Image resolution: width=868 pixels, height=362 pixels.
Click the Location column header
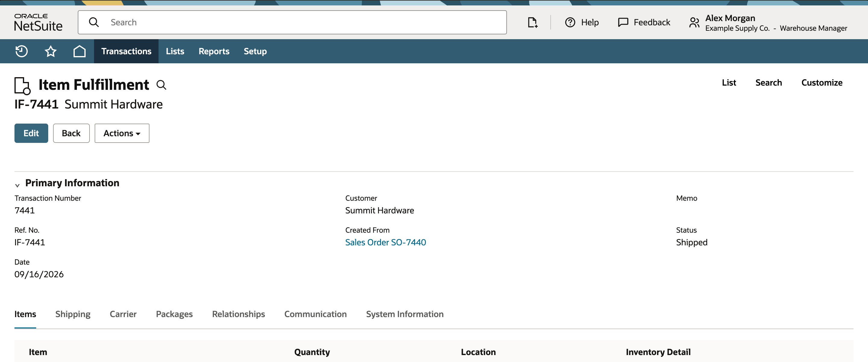478,352
